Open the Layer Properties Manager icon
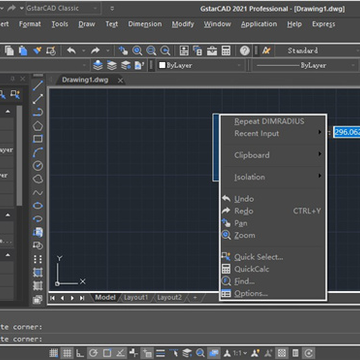The image size is (360, 360). (x=98, y=65)
